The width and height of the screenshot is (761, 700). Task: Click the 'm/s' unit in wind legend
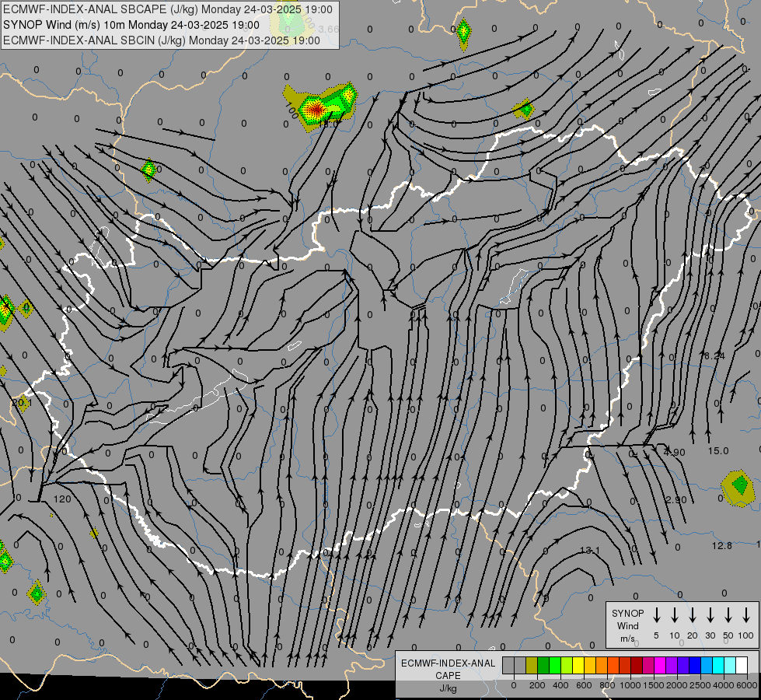(x=627, y=639)
